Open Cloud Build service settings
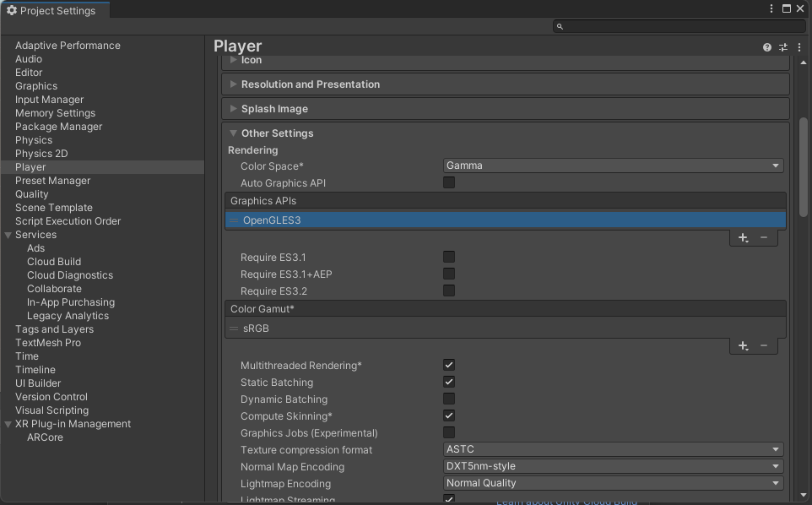 [x=54, y=262]
